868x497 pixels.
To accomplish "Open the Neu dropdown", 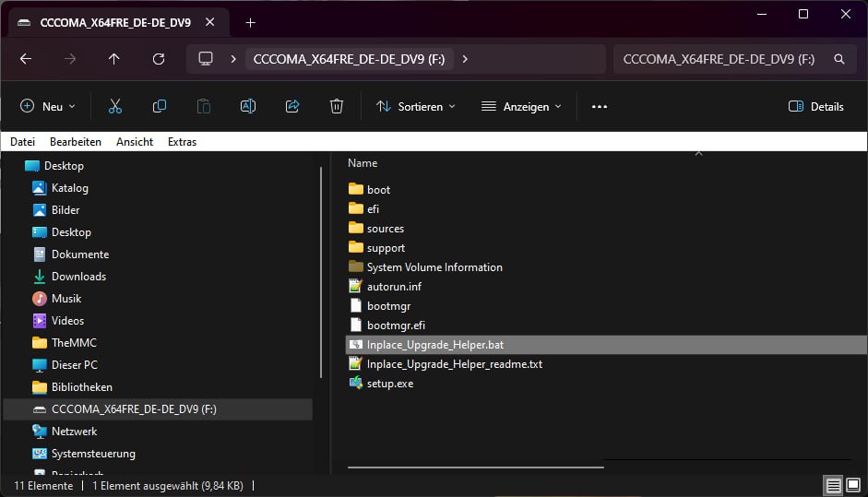I will click(48, 106).
